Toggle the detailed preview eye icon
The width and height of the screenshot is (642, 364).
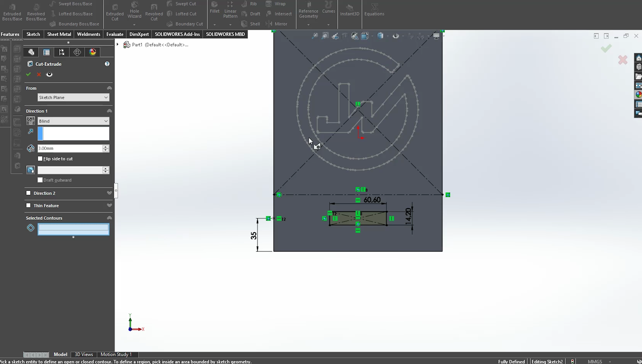click(49, 74)
